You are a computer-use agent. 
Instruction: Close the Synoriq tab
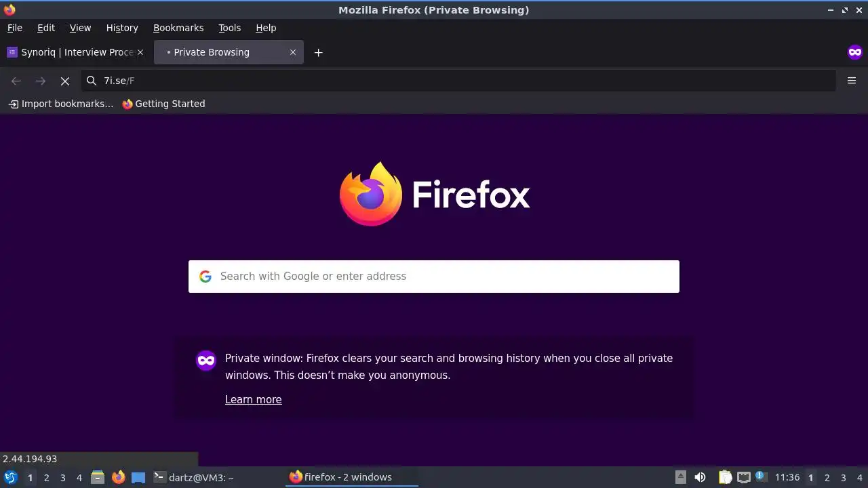[x=140, y=52]
